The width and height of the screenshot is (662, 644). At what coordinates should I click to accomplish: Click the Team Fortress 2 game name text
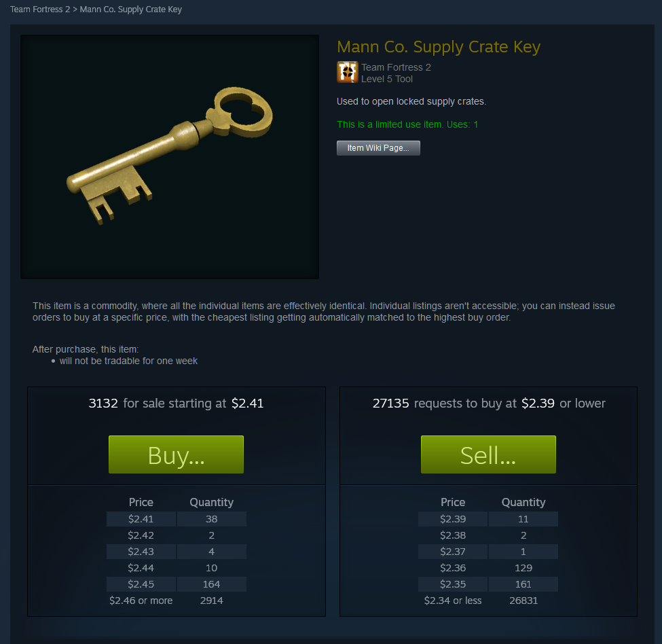(396, 67)
